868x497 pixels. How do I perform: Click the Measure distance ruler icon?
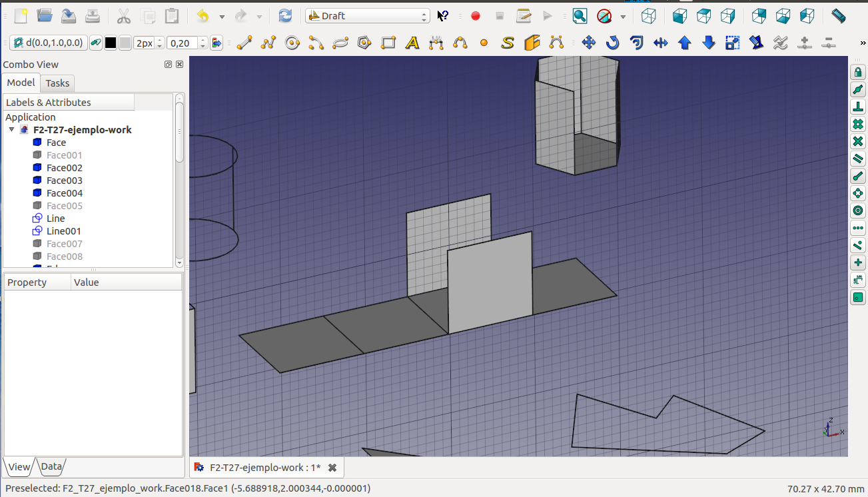[838, 16]
